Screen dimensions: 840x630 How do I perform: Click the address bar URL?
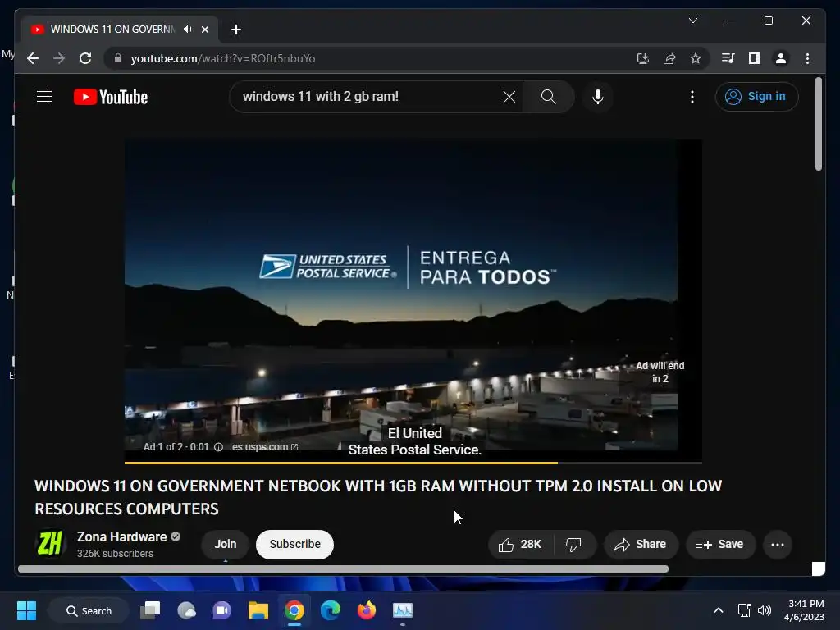click(x=223, y=58)
